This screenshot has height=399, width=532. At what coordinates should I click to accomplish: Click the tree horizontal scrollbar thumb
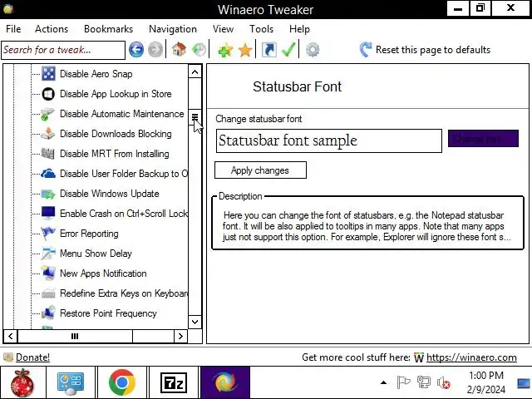[75, 336]
